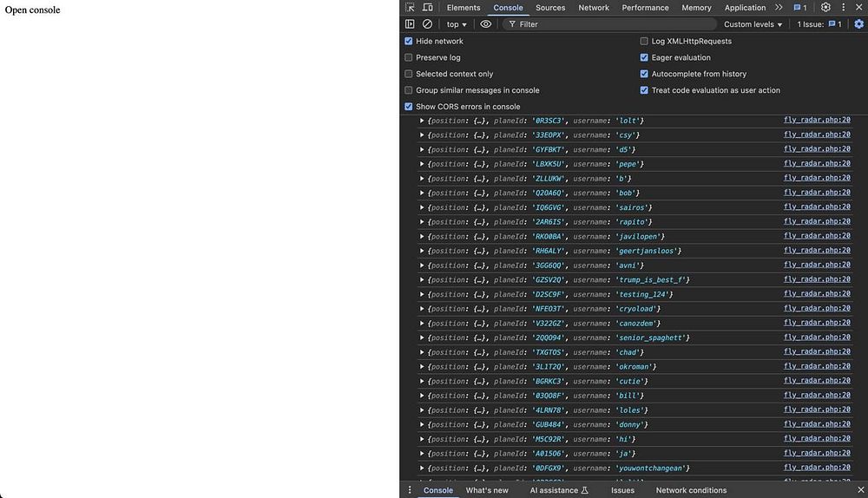This screenshot has height=498, width=868.
Task: Click planeId value 'A01506'
Action: point(549,454)
